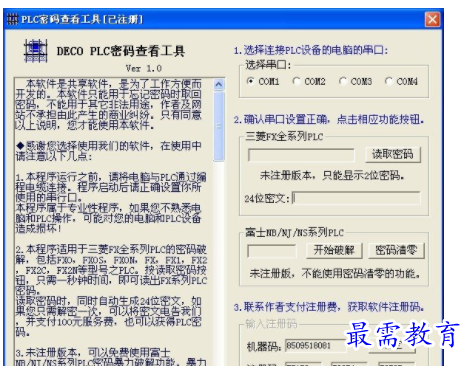This screenshot has width=468, height=366.
Task: Click the 密码清零 button
Action: 396,250
